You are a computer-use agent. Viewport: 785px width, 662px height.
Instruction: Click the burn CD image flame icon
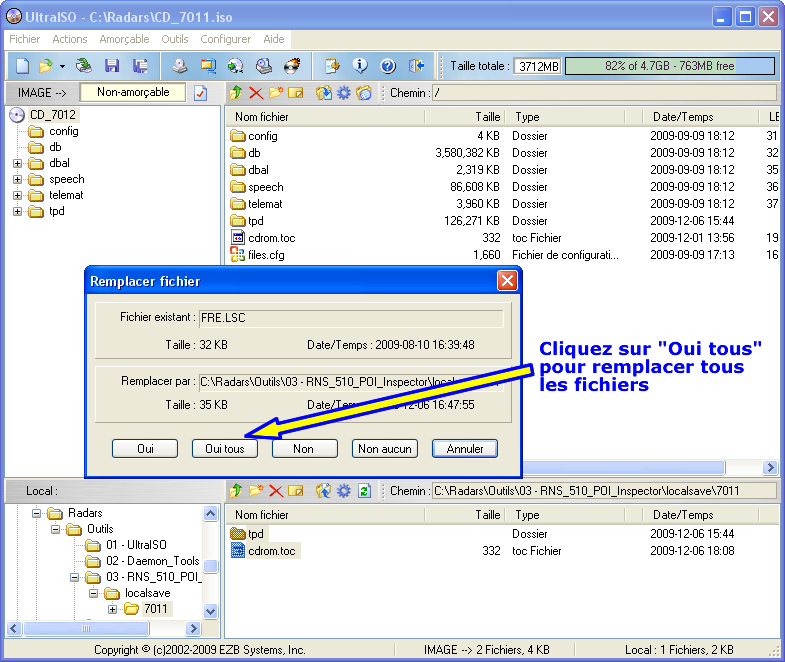[292, 66]
